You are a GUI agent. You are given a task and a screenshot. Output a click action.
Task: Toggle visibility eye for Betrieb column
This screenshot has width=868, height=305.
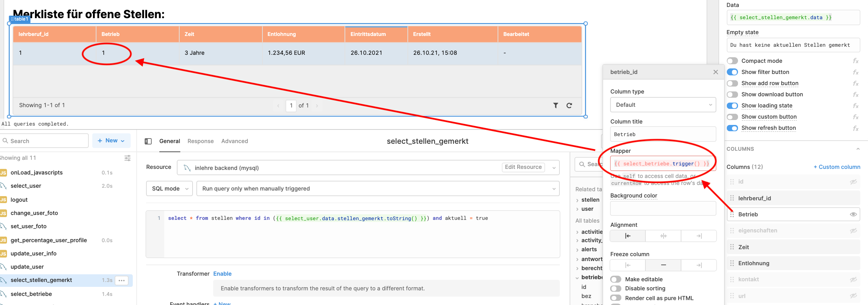853,214
